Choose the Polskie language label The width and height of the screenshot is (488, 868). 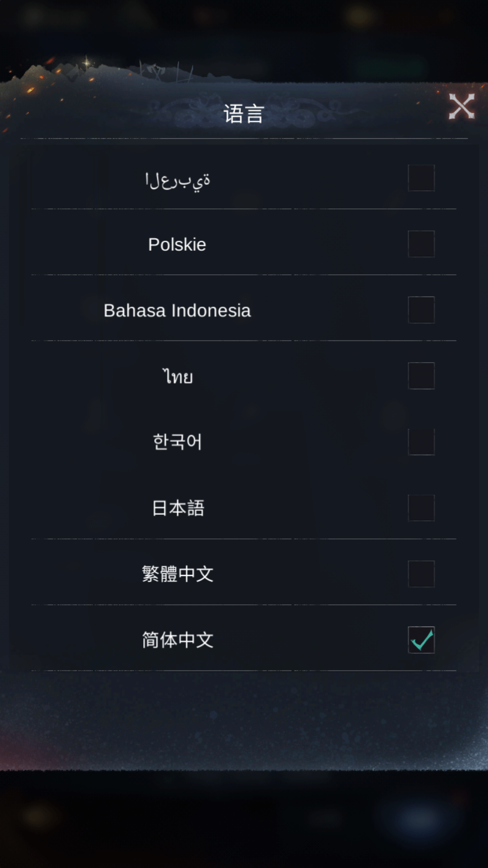pyautogui.click(x=177, y=245)
